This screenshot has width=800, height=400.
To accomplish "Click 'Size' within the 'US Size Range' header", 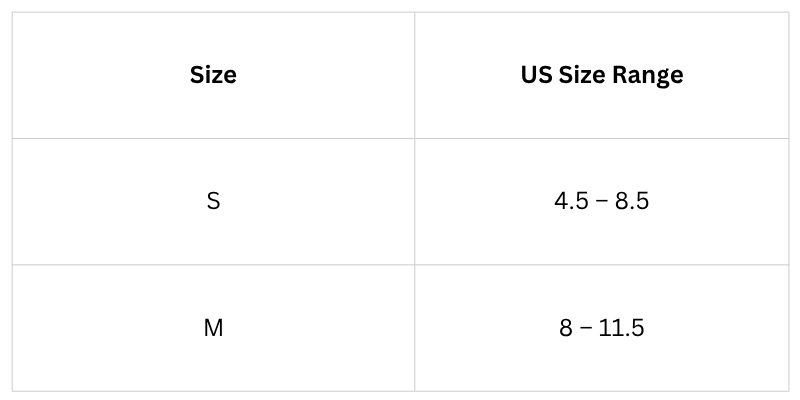I will tap(584, 75).
